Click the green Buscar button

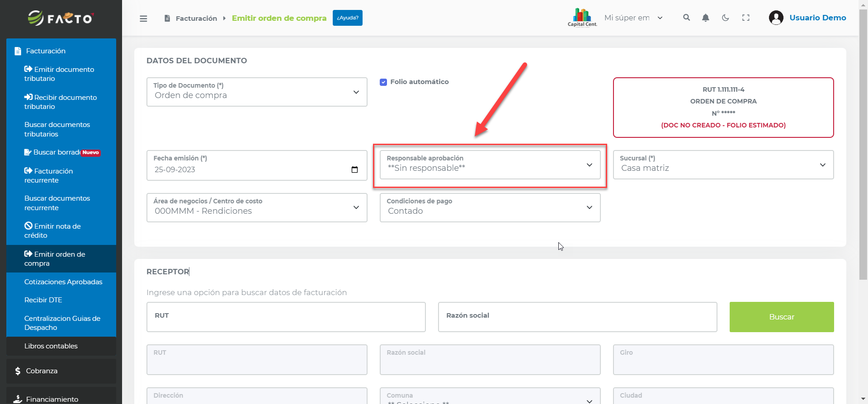click(x=781, y=317)
